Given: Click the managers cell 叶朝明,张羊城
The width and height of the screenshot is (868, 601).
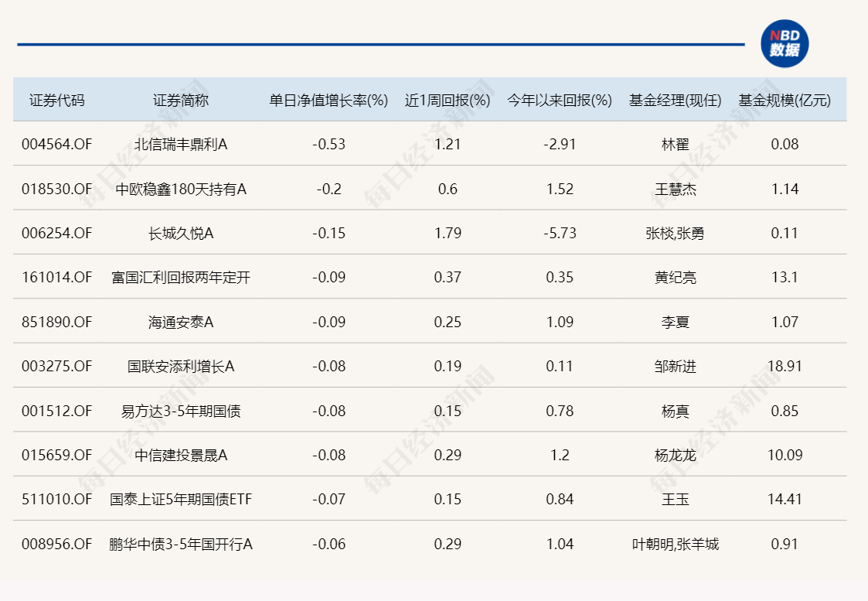Looking at the screenshot, I should click(676, 544).
